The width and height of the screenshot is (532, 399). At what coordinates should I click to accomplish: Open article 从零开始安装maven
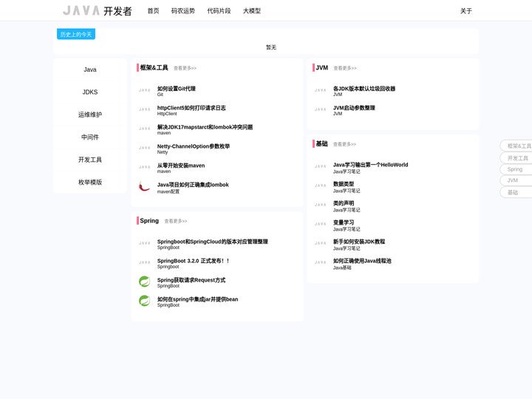[181, 166]
